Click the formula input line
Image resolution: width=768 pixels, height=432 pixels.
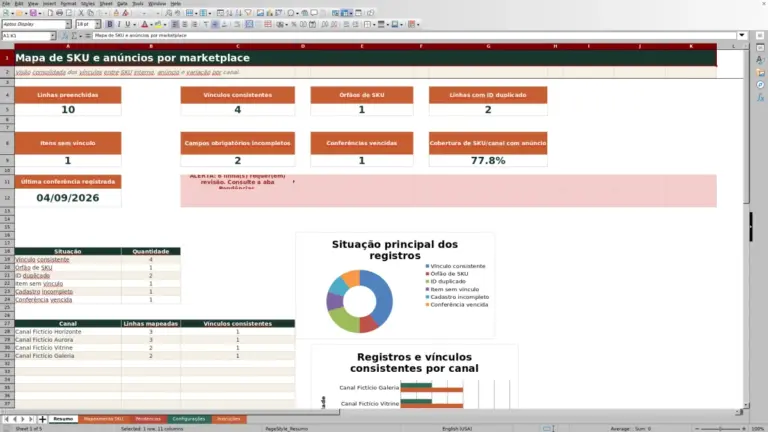(x=414, y=35)
